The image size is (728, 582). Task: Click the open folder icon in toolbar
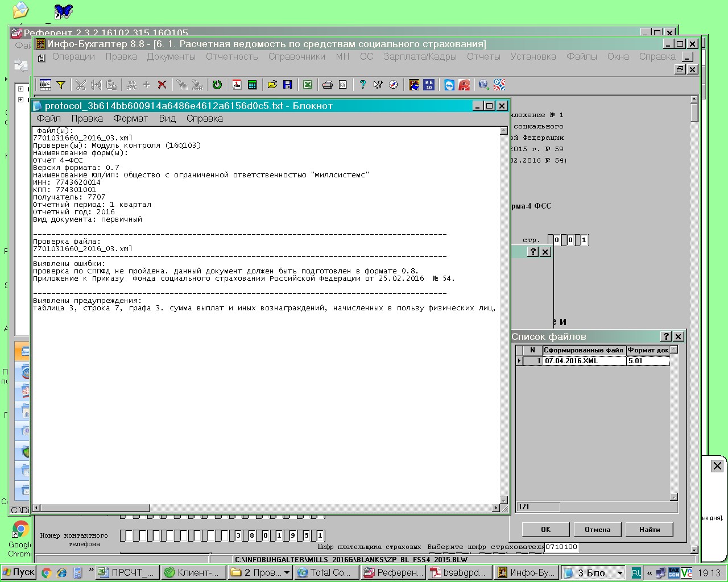(x=272, y=85)
